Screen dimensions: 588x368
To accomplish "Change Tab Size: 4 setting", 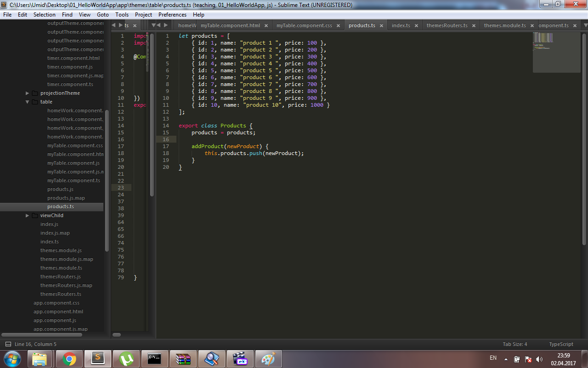I will (515, 344).
